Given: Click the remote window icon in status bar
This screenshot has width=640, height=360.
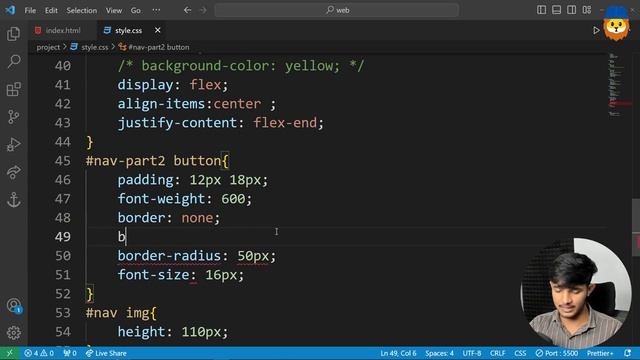Looking at the screenshot, I should click(x=9, y=353).
